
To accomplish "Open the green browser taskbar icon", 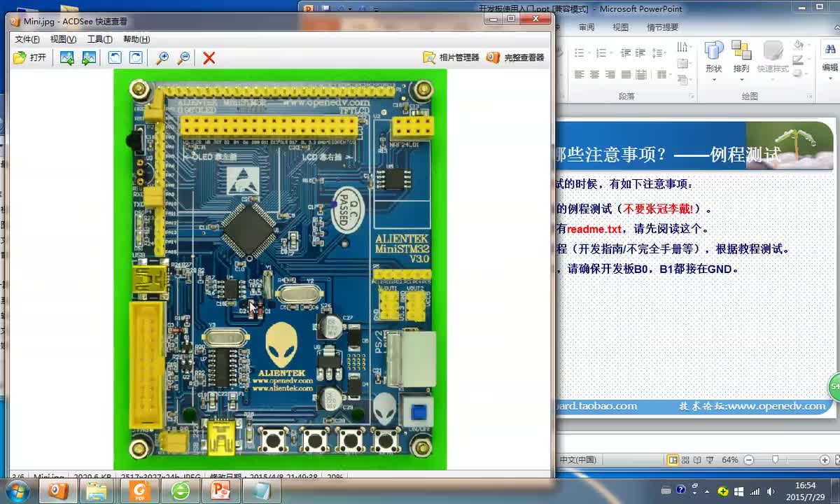I will (x=180, y=491).
